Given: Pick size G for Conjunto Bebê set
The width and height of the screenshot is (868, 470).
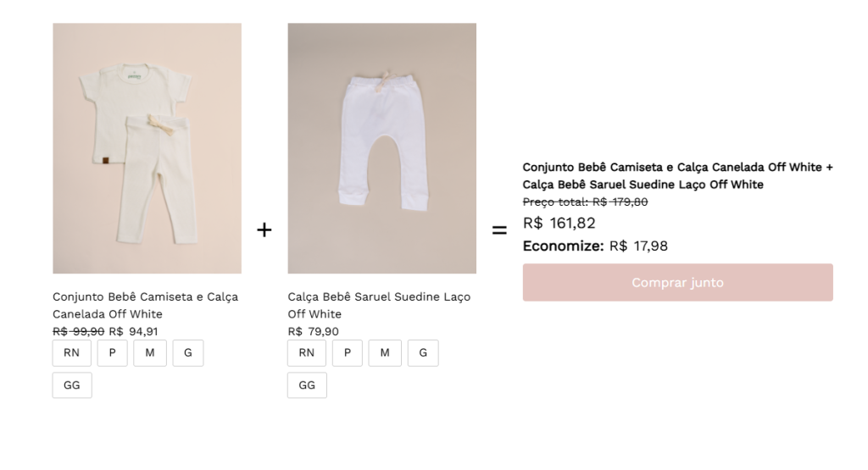Looking at the screenshot, I should [x=188, y=353].
